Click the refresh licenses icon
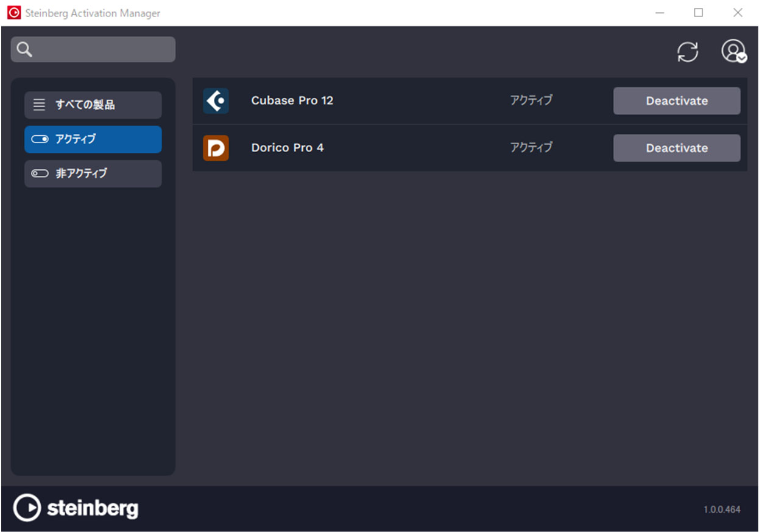This screenshot has width=759, height=532. (688, 52)
